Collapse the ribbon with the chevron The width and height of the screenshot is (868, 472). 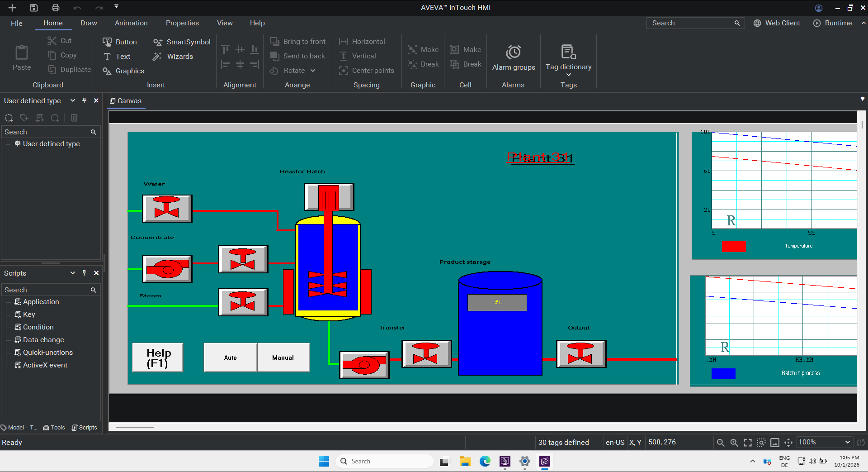863,22
